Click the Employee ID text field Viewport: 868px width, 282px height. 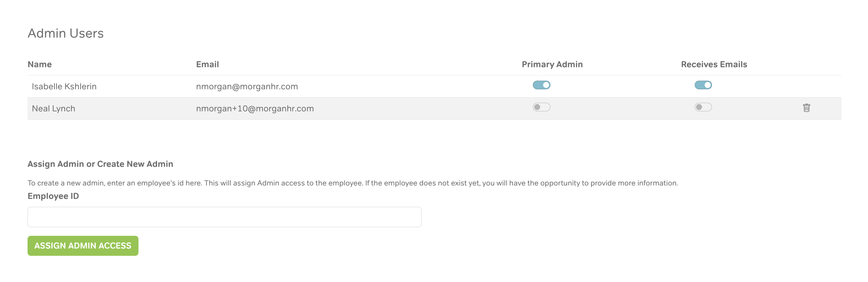click(224, 217)
